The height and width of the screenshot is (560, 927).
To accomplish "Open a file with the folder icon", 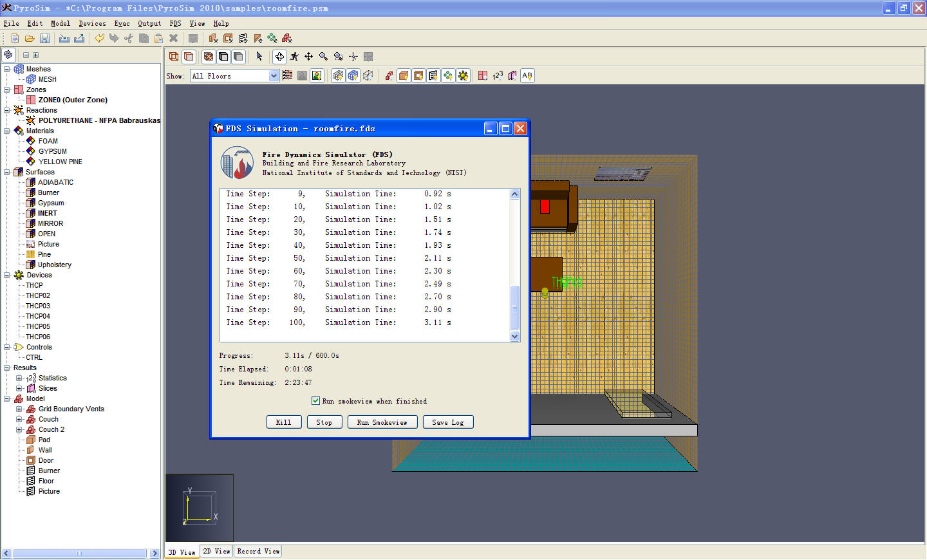I will 30,39.
